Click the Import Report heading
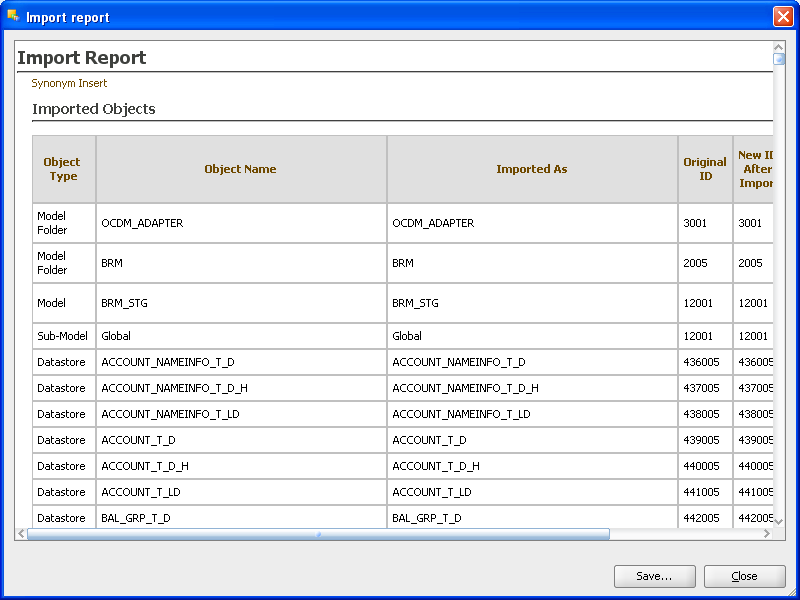This screenshot has height=600, width=800. coord(82,58)
